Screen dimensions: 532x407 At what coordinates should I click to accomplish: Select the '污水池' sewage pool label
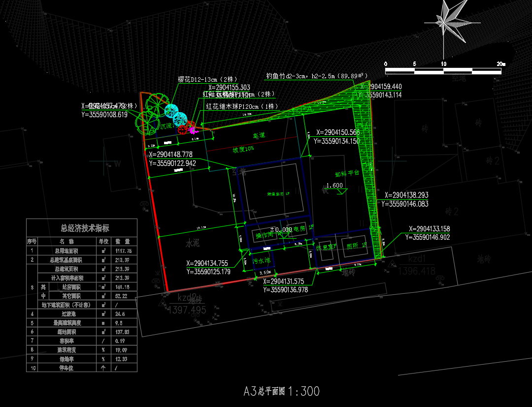click(x=261, y=261)
